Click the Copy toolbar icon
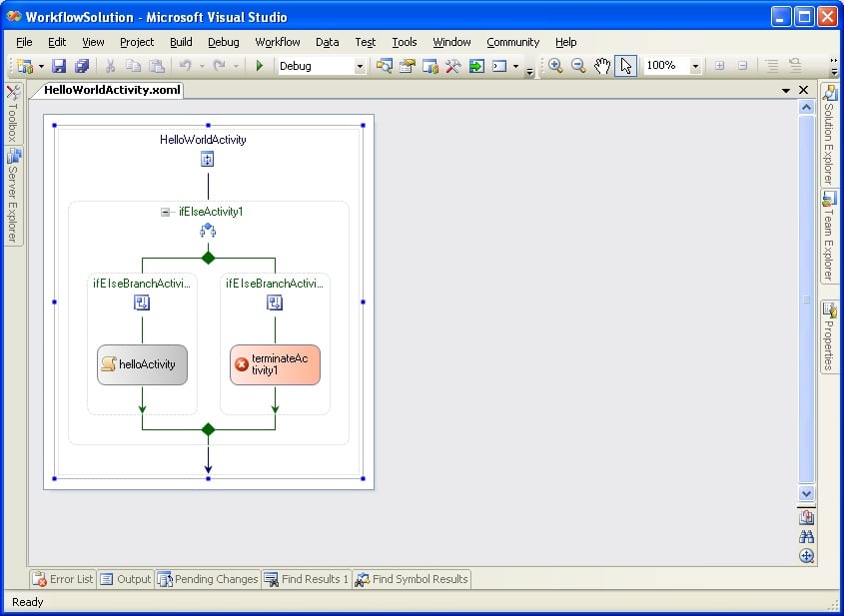Screen dimensions: 844x616 [x=133, y=66]
